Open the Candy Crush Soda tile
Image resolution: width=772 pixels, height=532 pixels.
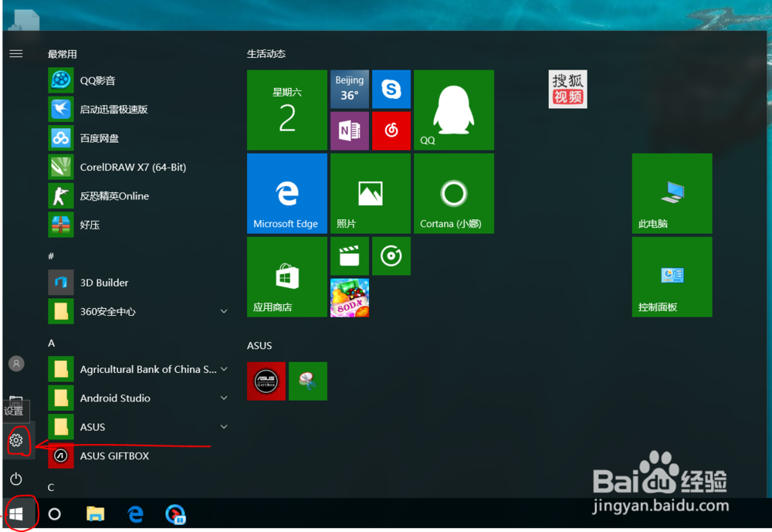350,298
